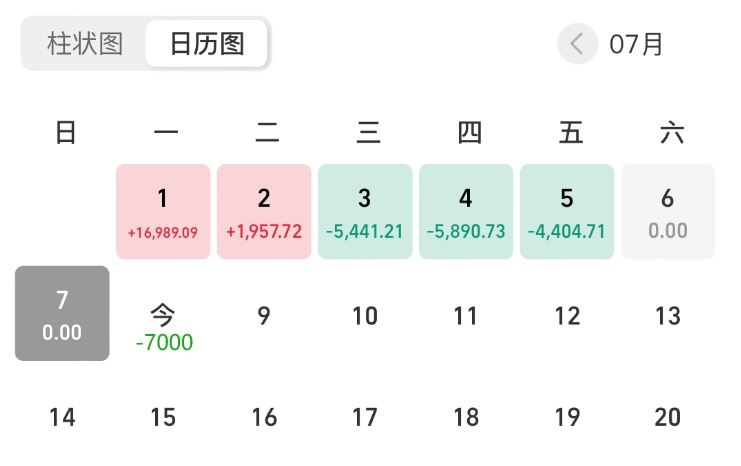741x466 pixels.
Task: Click the 三 Wednesday column header
Action: coord(369,132)
